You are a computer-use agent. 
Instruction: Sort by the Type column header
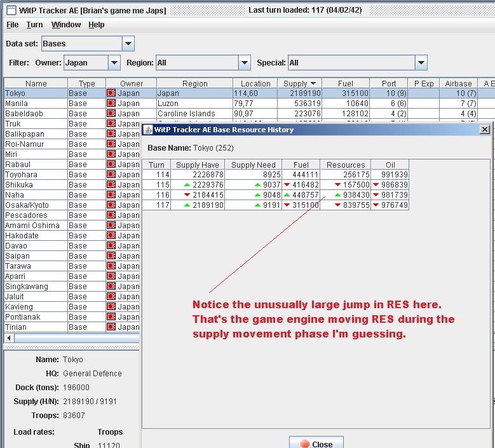[x=87, y=84]
